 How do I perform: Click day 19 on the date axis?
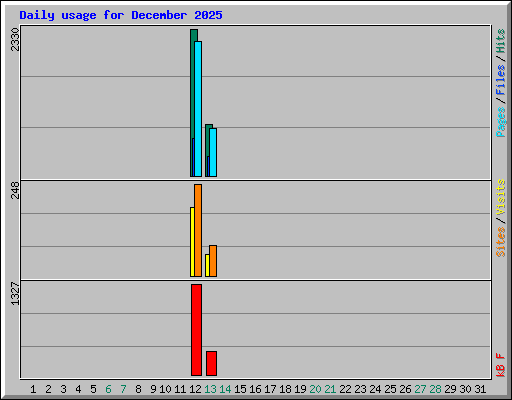[x=300, y=389]
